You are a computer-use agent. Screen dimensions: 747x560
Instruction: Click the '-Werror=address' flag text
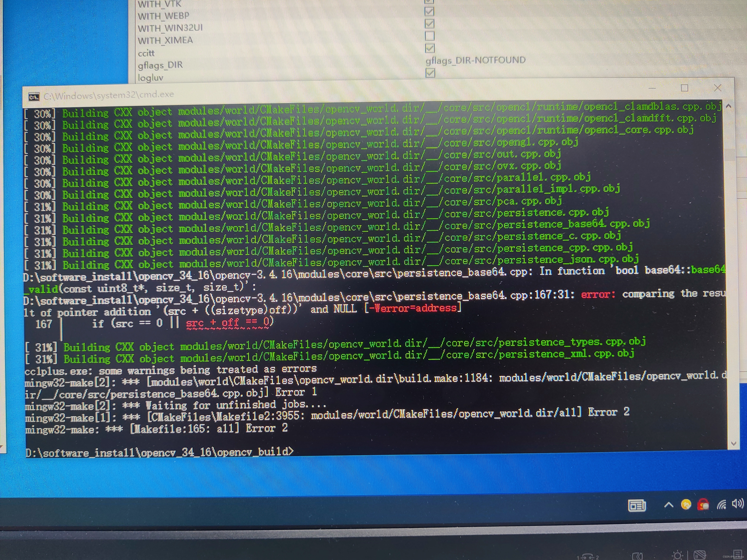[413, 308]
